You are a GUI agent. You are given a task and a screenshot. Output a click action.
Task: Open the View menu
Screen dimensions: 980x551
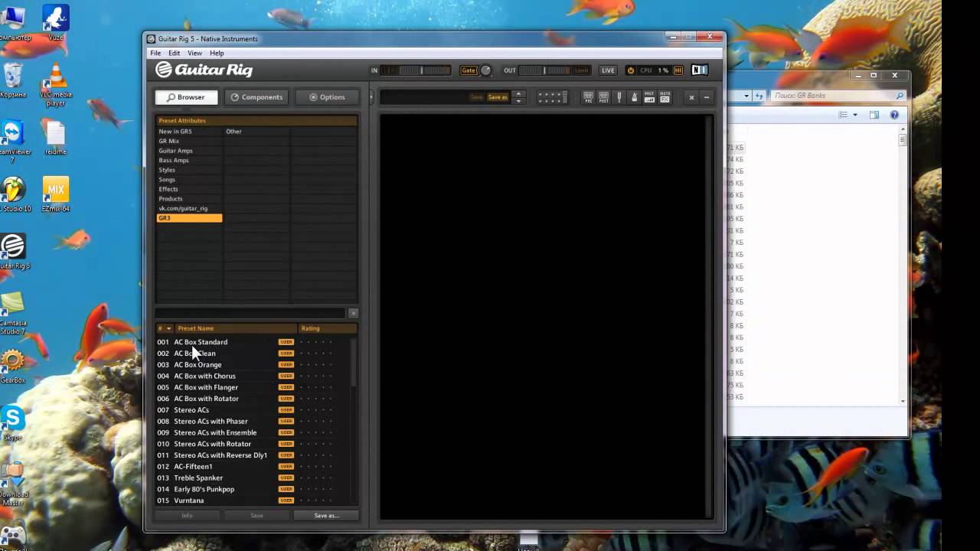coord(195,53)
